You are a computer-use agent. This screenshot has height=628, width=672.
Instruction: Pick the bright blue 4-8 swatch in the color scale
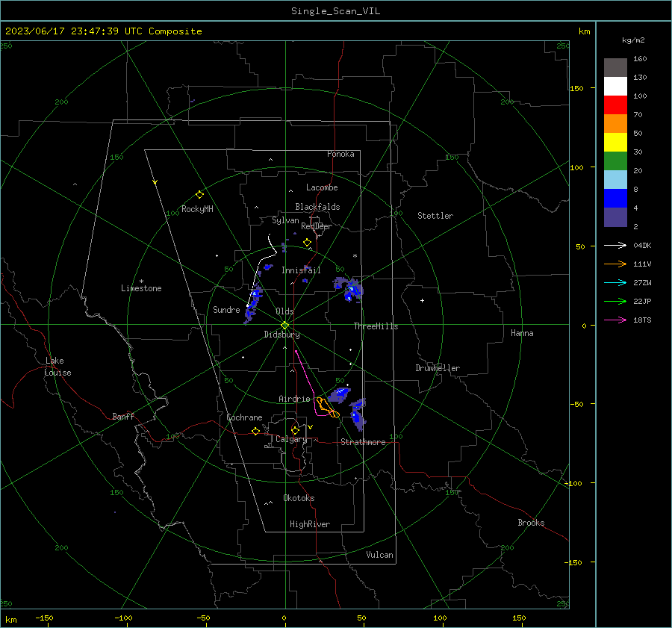pos(615,199)
